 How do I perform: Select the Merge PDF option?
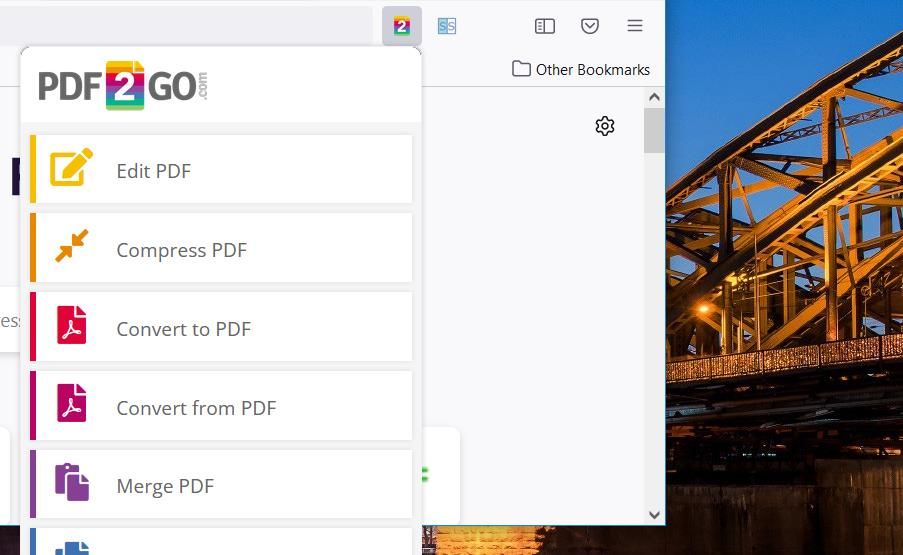221,484
